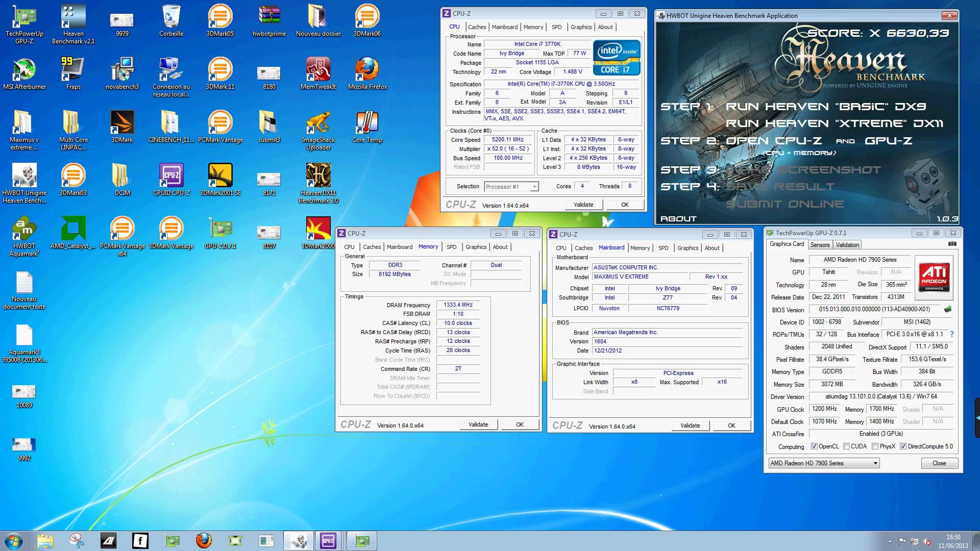Viewport: 980px width, 551px height.
Task: Open MemTweakIt desktop icon
Action: pyautogui.click(x=318, y=74)
